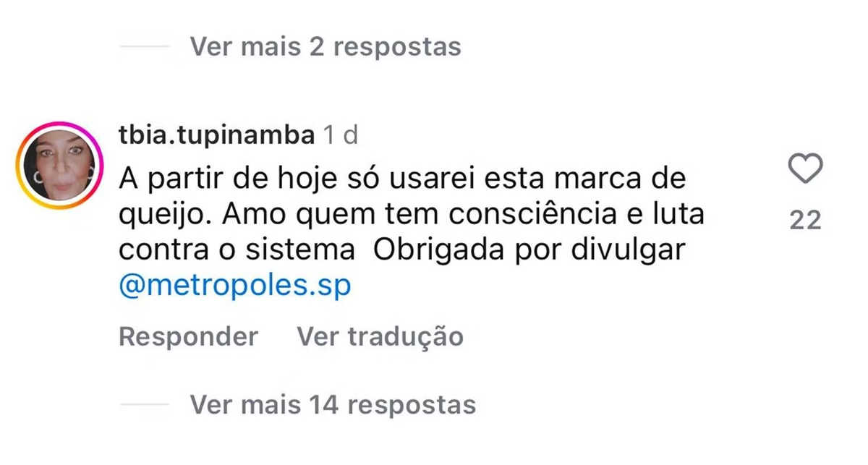Click the phrase "Obrigada por divulgar"

(x=529, y=250)
